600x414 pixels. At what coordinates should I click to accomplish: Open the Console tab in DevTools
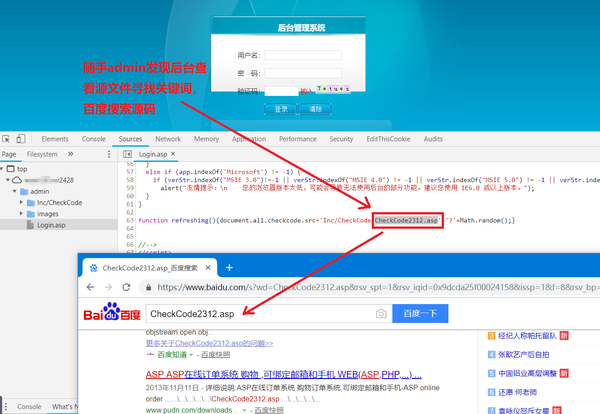(93, 139)
